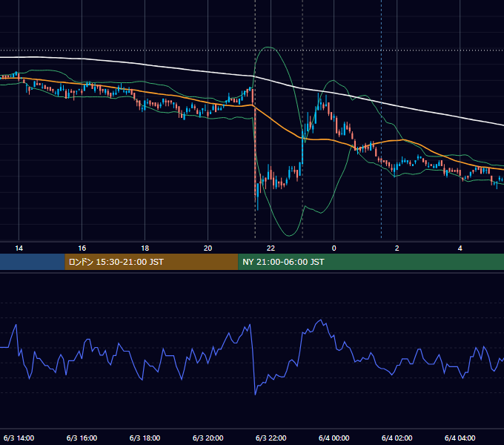Click the ロンドン 15:30-21:00 JST session band

(x=151, y=262)
